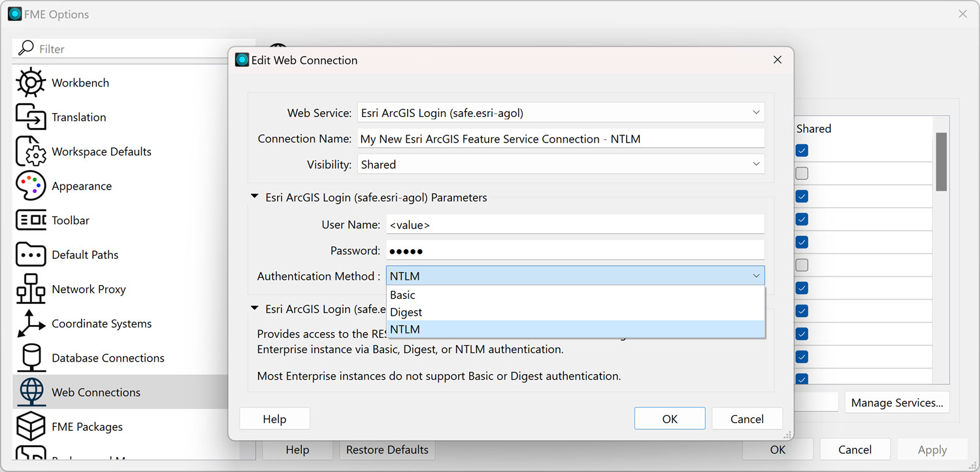Click into the Connection Name field

point(561,139)
